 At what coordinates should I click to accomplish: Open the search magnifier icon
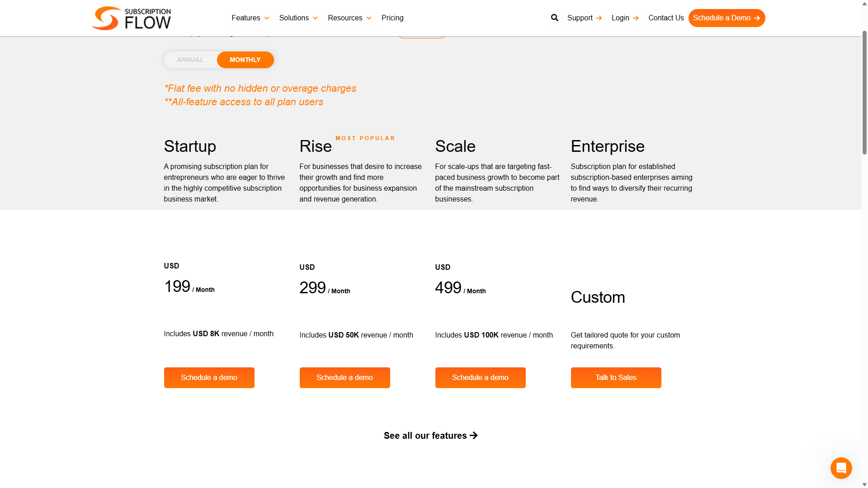point(555,18)
